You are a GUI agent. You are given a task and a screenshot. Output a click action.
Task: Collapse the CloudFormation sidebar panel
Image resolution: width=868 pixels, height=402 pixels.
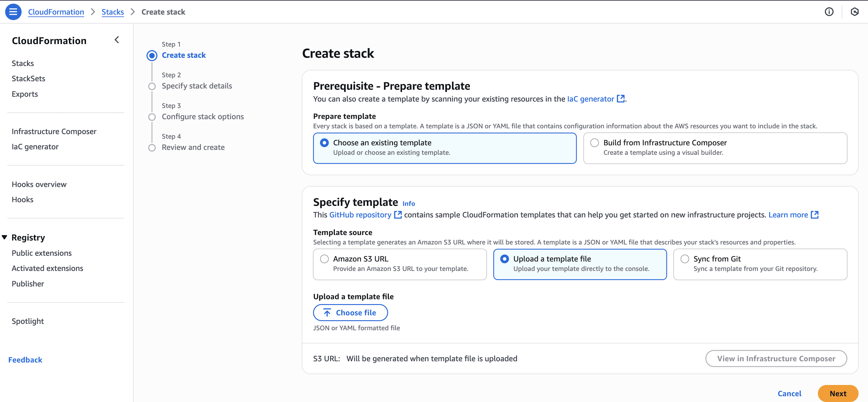(116, 40)
